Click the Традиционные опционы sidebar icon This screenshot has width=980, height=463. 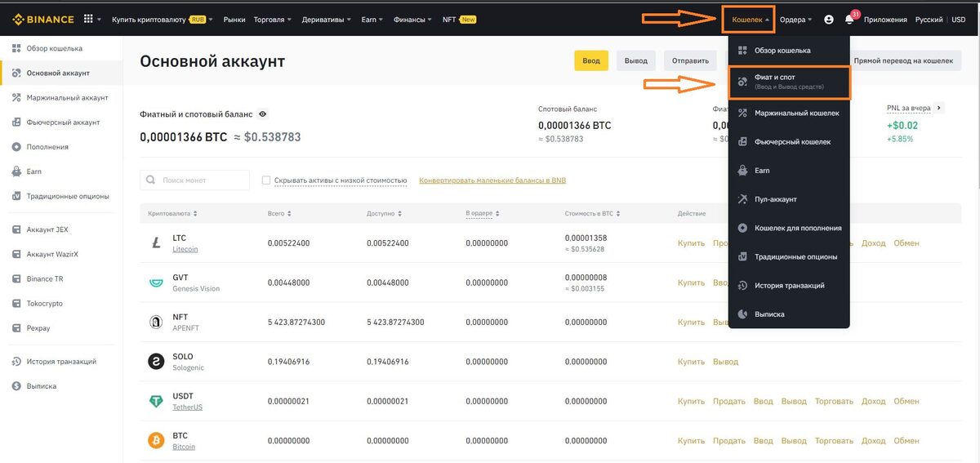pos(16,196)
